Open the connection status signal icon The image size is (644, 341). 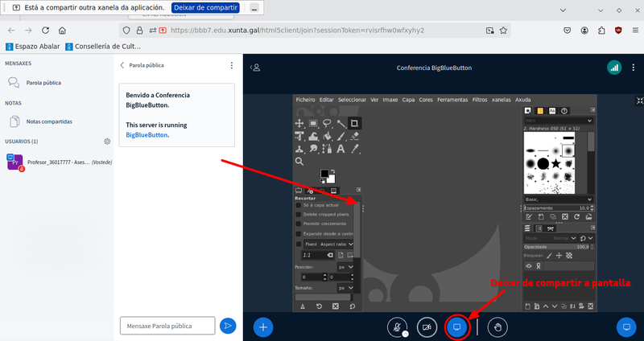pyautogui.click(x=614, y=68)
